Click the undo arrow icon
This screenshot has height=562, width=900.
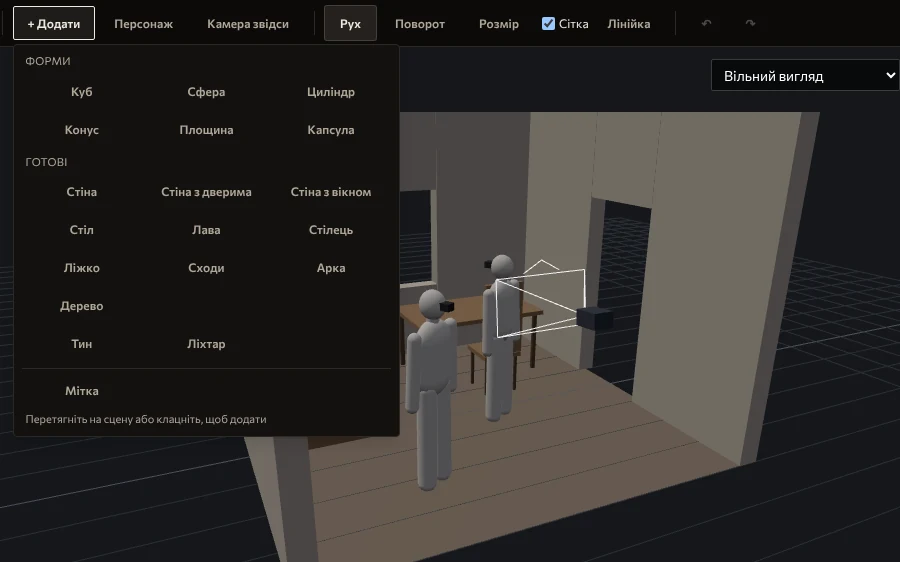[707, 23]
